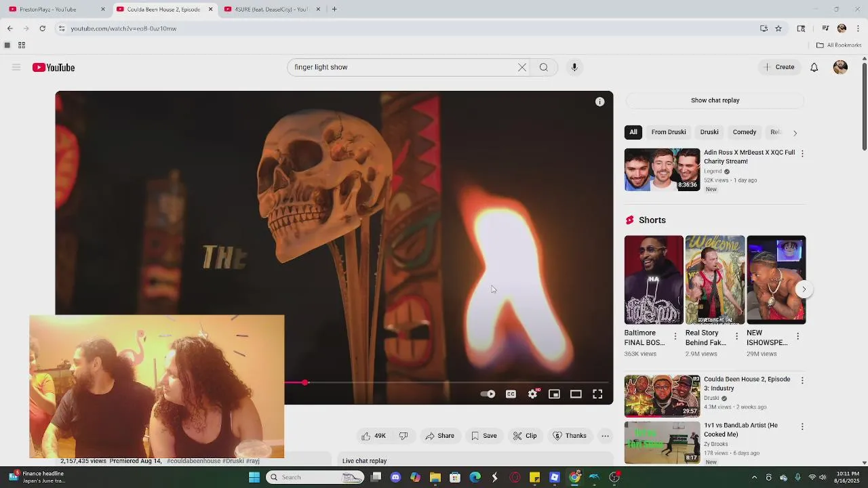Reload the page
This screenshot has height=488, width=868.
(x=42, y=28)
